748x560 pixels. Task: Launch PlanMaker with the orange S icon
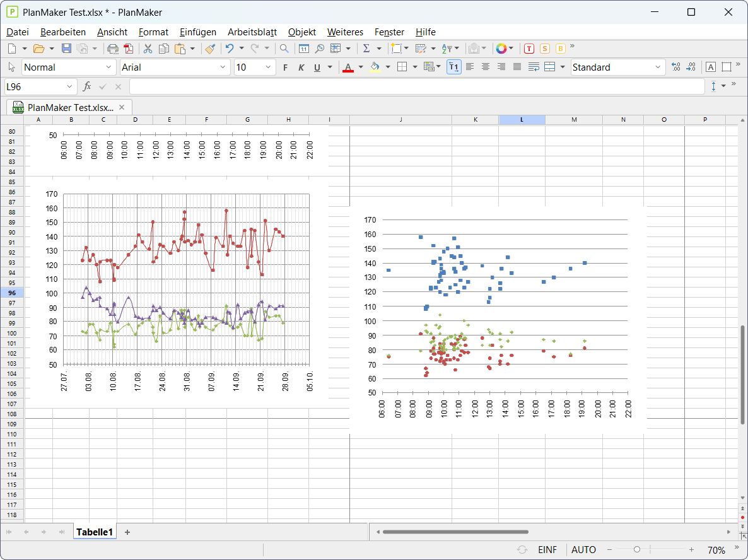click(545, 48)
